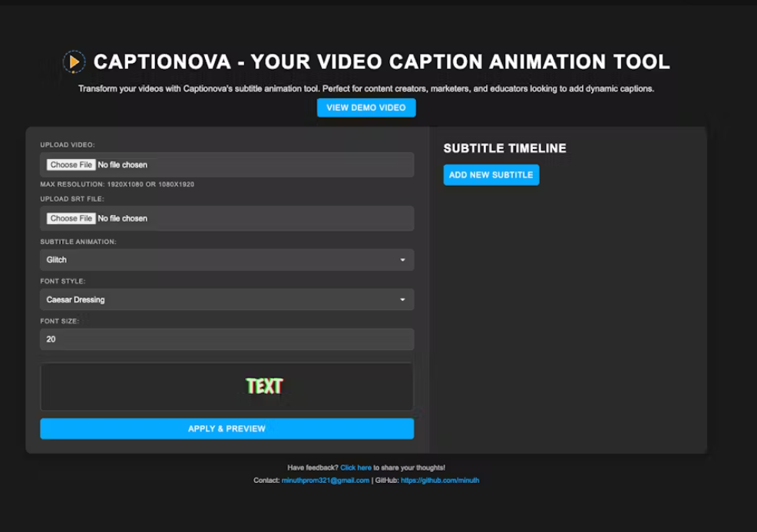Click the Font Size input field
Viewport: 757px width, 532px height.
pyautogui.click(x=227, y=339)
